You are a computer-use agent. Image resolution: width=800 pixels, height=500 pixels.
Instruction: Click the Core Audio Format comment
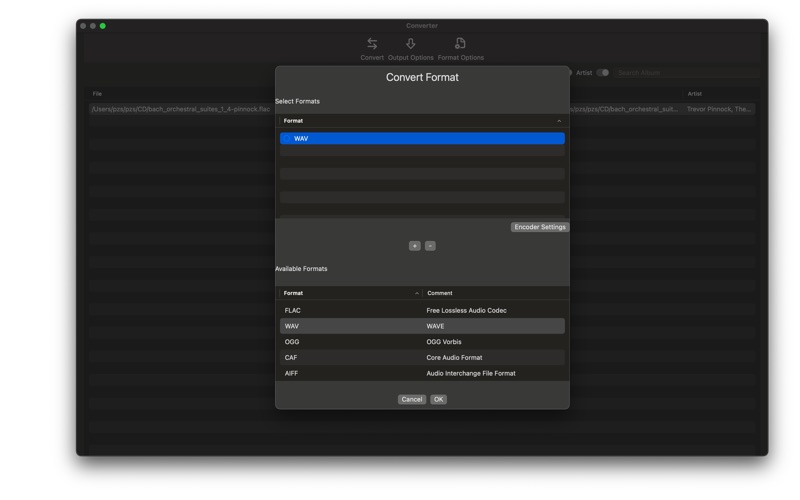[x=454, y=358]
